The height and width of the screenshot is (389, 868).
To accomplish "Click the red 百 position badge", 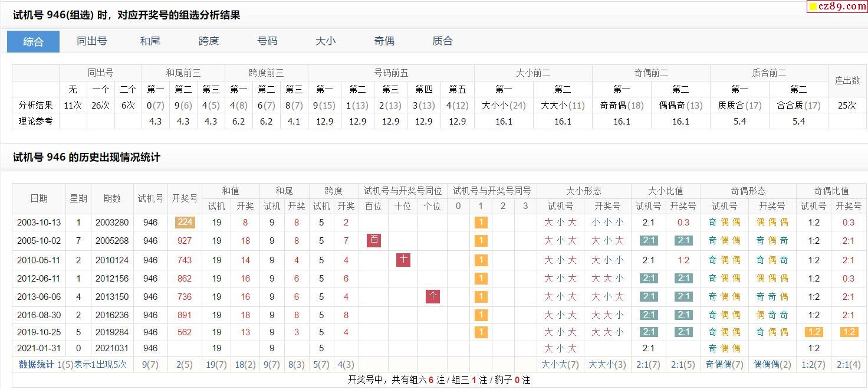I will click(x=373, y=240).
